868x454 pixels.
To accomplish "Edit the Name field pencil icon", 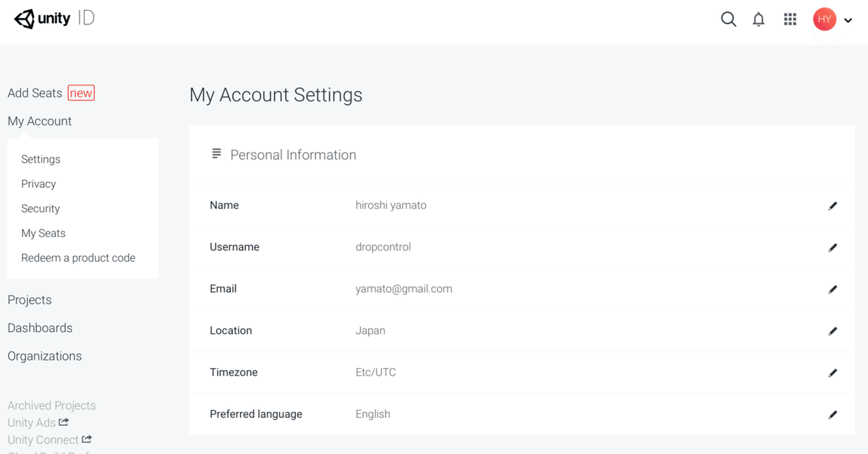I will tap(833, 206).
